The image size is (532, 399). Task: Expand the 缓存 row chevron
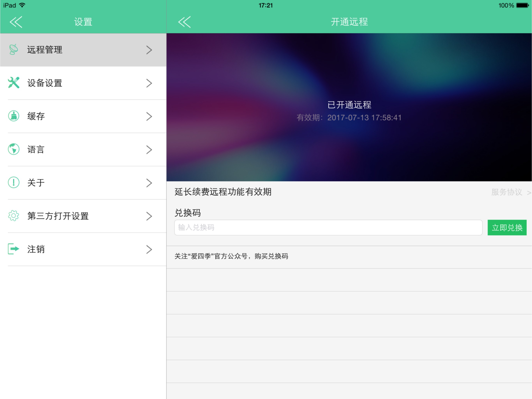tap(149, 117)
